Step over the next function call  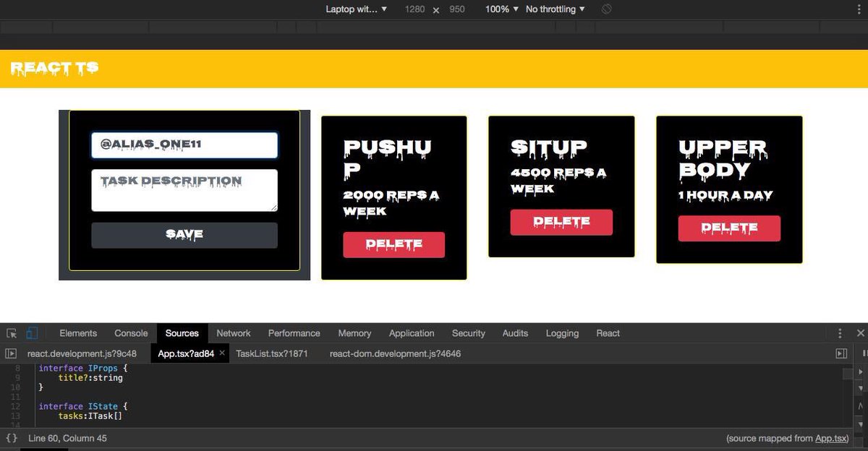click(861, 389)
